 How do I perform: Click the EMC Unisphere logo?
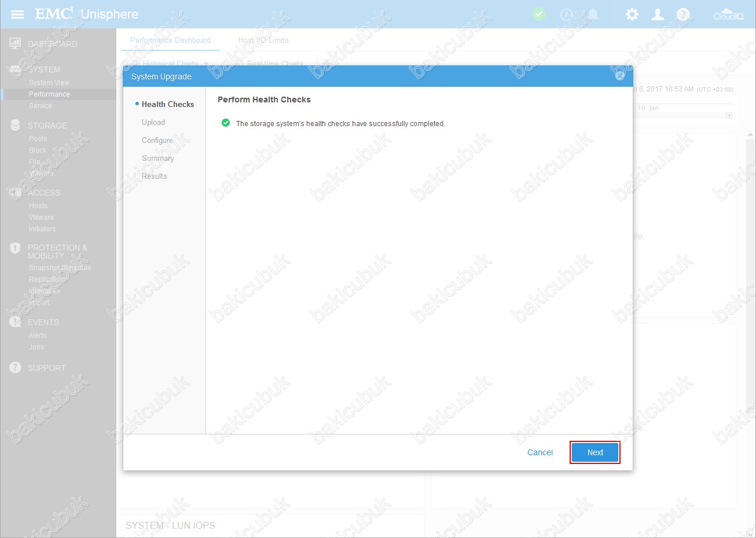click(x=87, y=14)
